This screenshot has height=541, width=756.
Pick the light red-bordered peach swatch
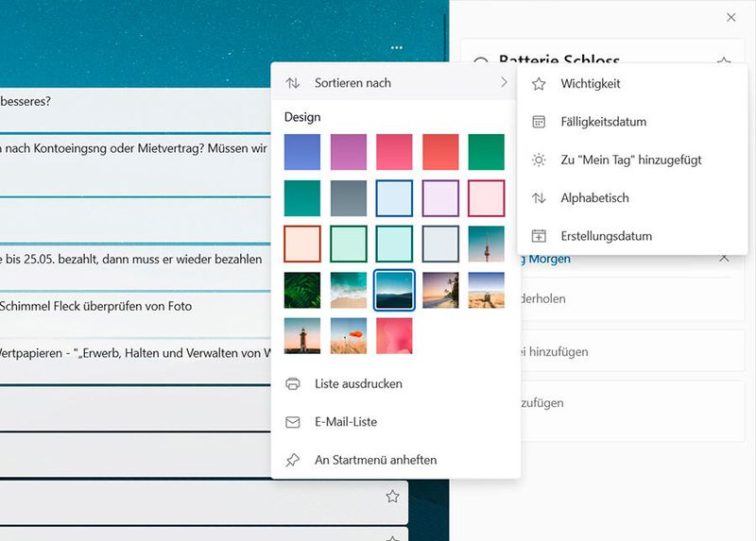302,245
